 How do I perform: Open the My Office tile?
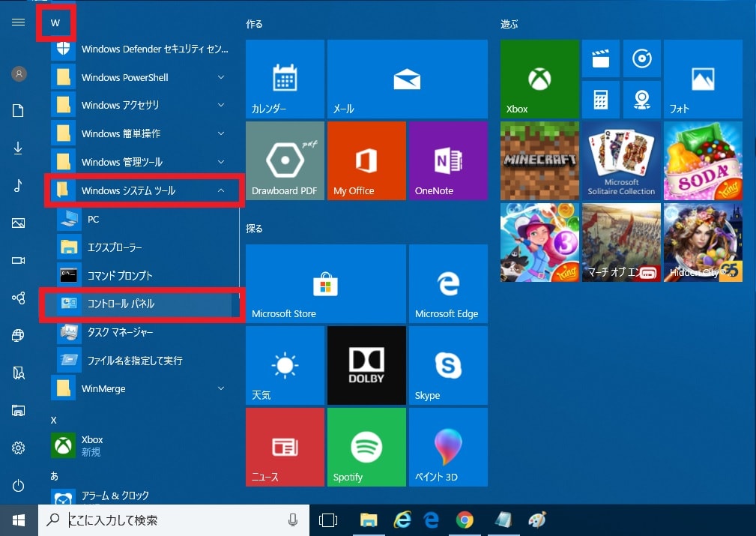point(366,160)
